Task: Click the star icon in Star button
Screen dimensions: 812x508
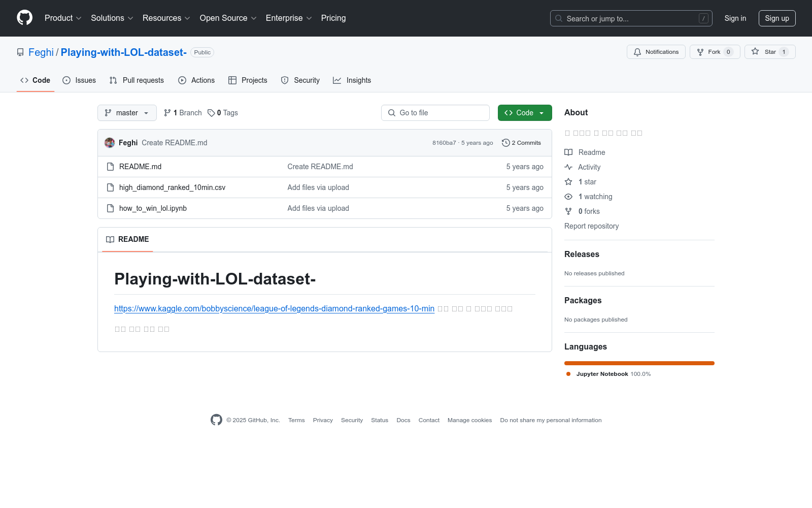Action: [x=755, y=51]
